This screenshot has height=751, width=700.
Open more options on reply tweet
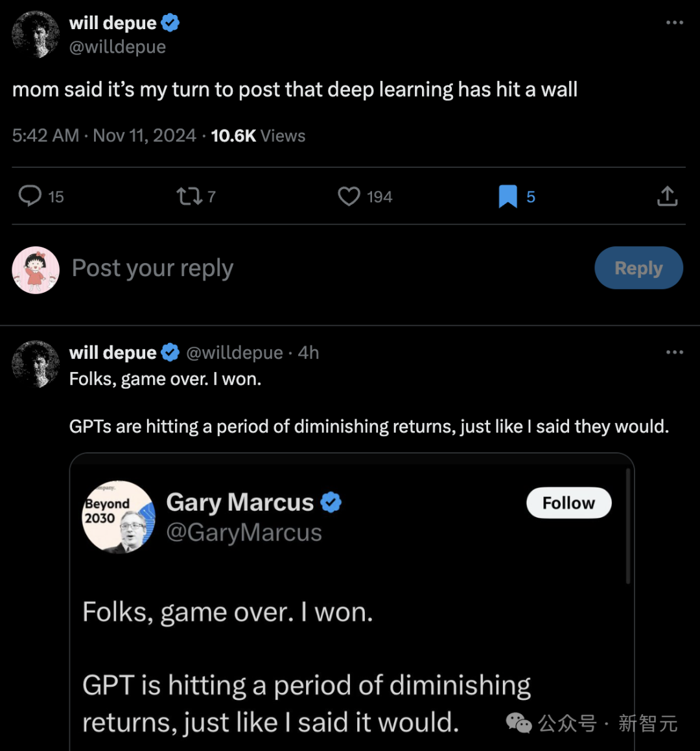[x=674, y=352]
